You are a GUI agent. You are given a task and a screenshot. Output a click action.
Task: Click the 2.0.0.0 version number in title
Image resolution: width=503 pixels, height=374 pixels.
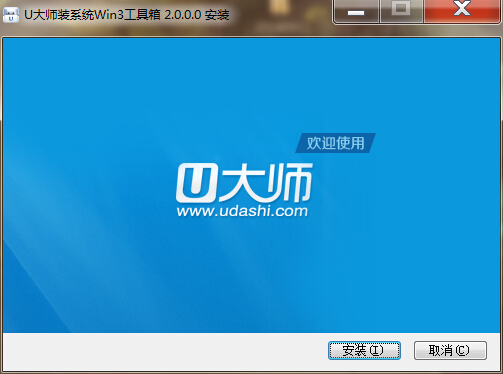coord(183,15)
